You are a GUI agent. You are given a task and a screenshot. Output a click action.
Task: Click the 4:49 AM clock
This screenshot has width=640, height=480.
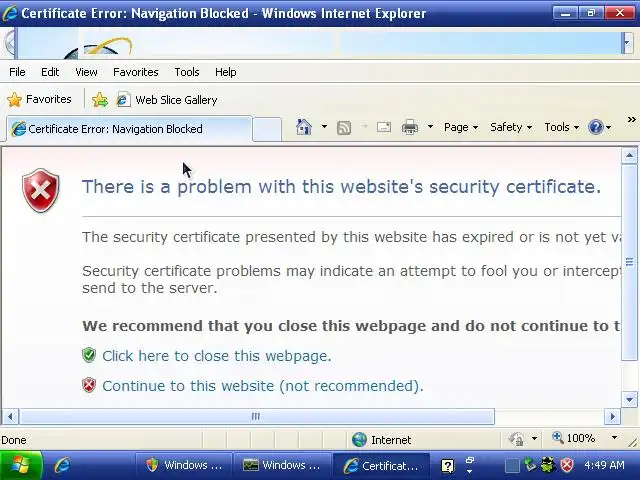click(604, 465)
